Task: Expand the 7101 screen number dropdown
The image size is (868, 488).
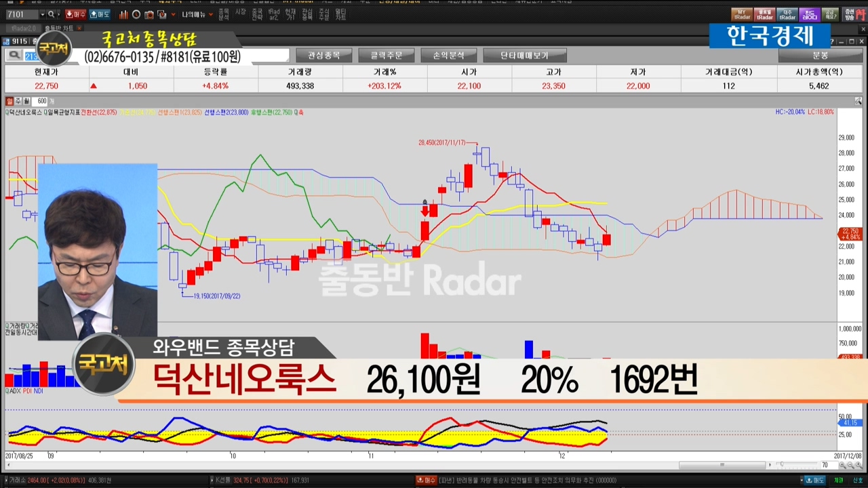Action: click(43, 14)
